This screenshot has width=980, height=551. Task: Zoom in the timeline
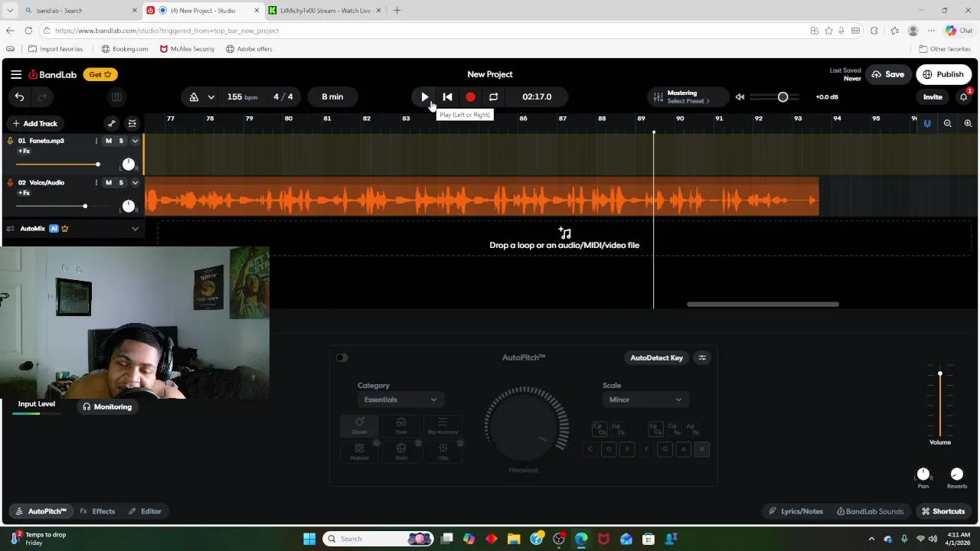click(968, 123)
